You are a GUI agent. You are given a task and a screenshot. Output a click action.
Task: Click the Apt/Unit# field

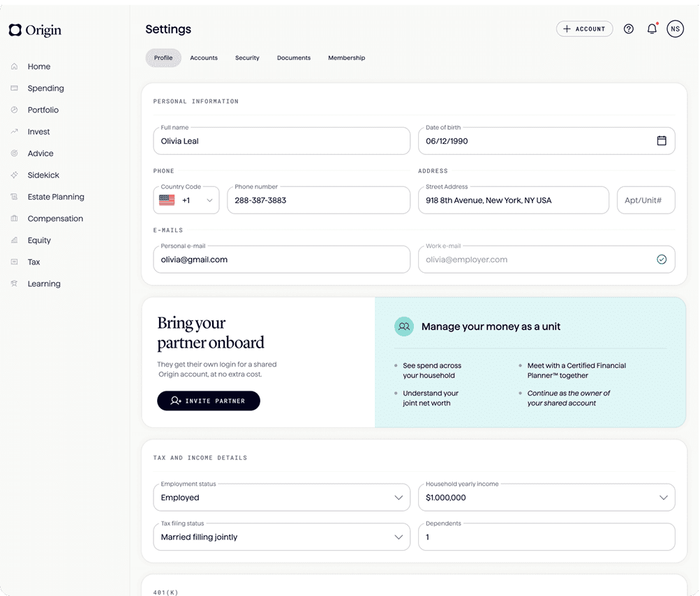pos(646,200)
